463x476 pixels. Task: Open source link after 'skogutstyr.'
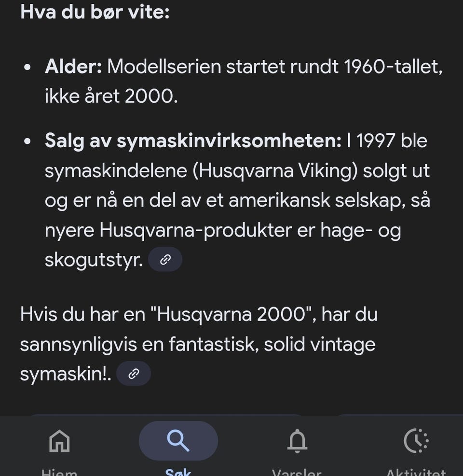point(165,260)
